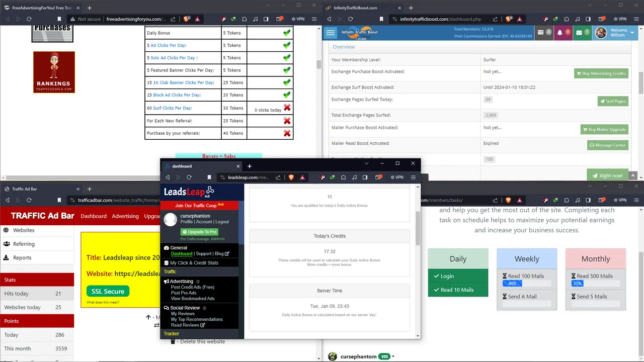This screenshot has width=644, height=362.
Task: Click red X for Each New Referral row
Action: tap(287, 121)
